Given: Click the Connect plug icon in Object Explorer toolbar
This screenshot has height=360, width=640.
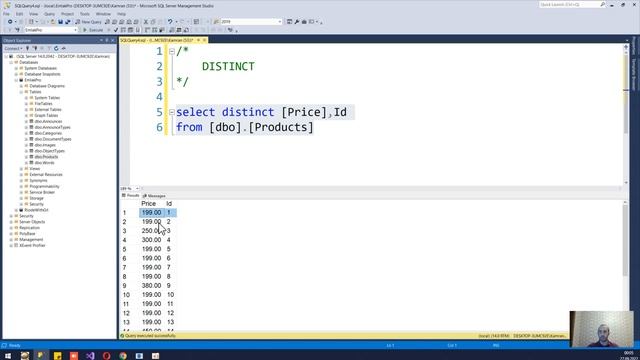Looking at the screenshot, I should point(27,48).
